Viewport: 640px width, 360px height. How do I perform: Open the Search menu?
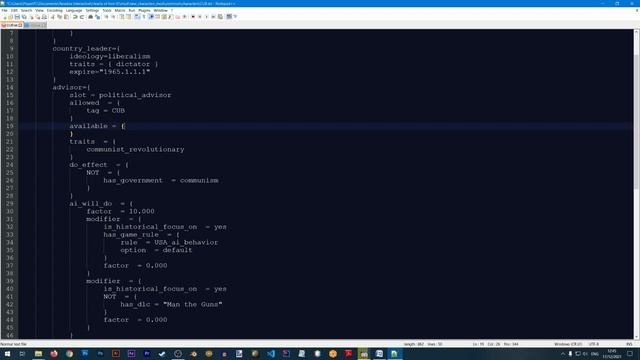tap(27, 11)
